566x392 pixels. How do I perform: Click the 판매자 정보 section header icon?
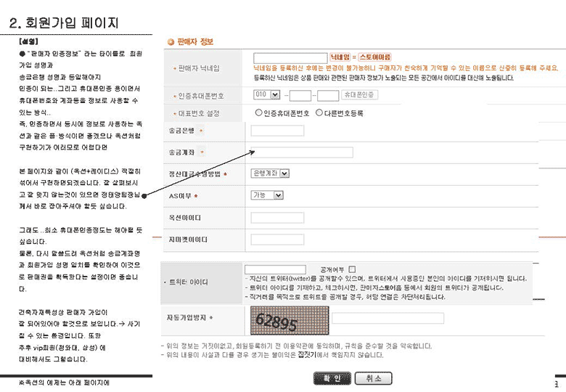pyautogui.click(x=171, y=42)
